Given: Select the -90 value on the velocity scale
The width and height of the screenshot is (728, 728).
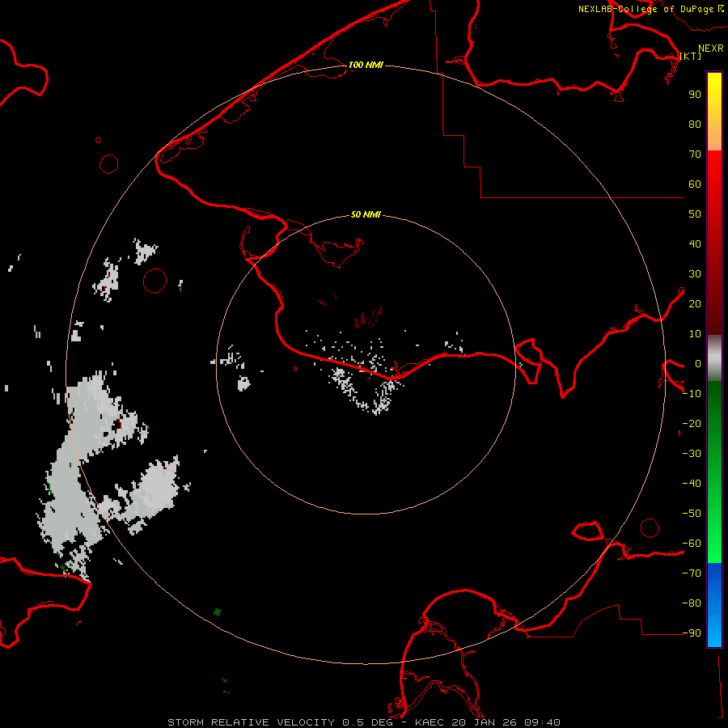Looking at the screenshot, I should point(692,633).
